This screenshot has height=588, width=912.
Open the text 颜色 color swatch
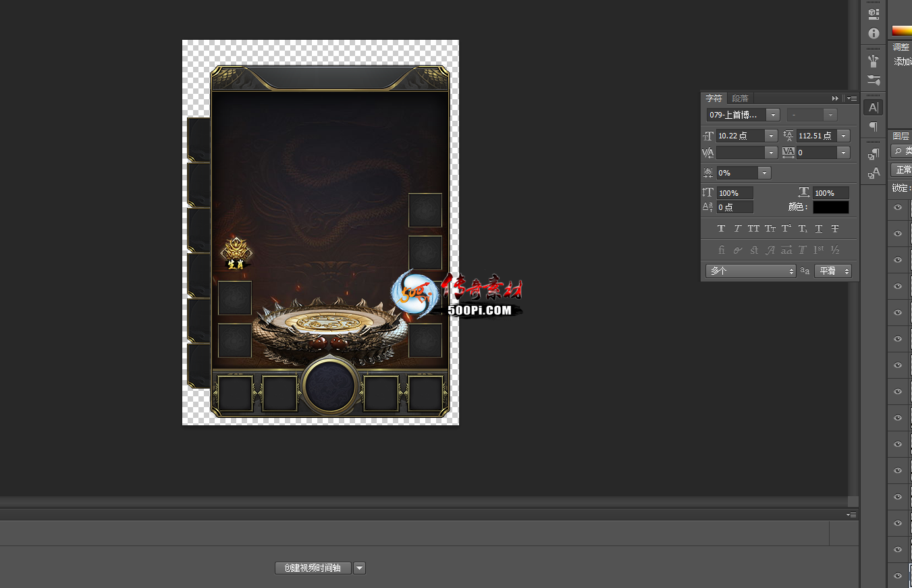pyautogui.click(x=831, y=207)
